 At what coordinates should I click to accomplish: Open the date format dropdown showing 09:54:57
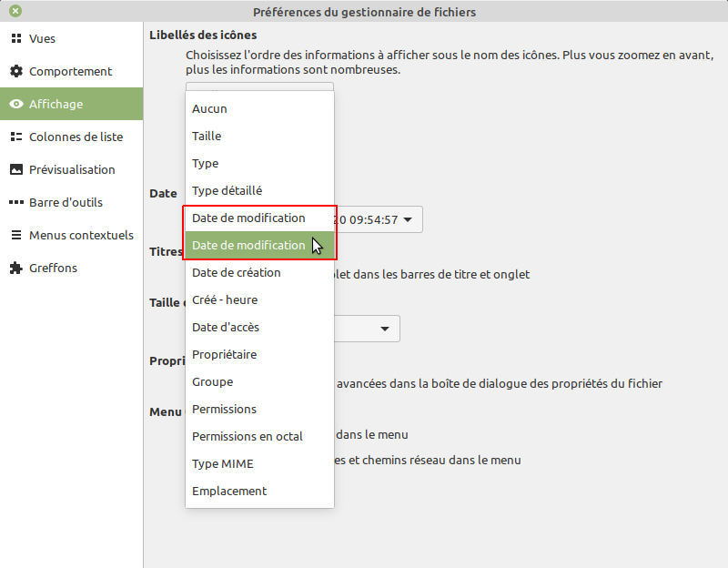[378, 219]
